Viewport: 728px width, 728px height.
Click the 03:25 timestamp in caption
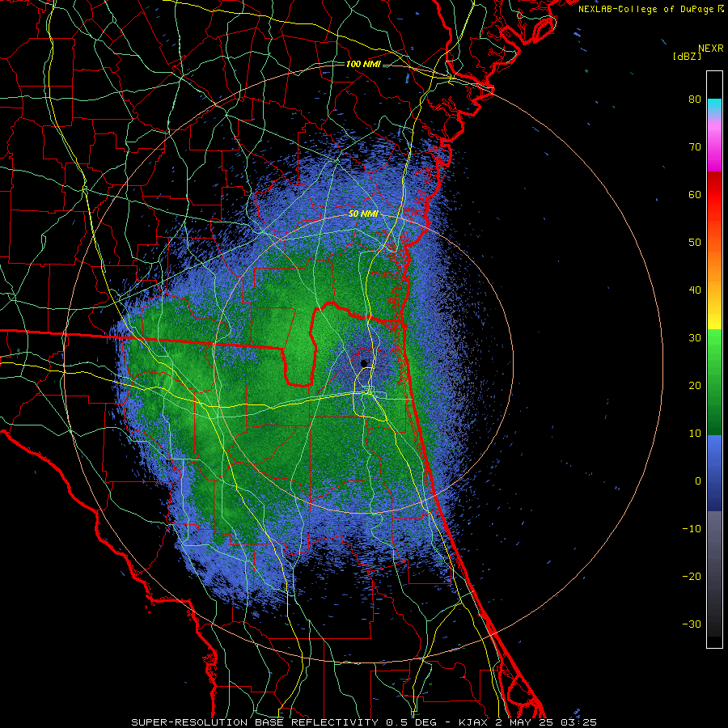580,722
